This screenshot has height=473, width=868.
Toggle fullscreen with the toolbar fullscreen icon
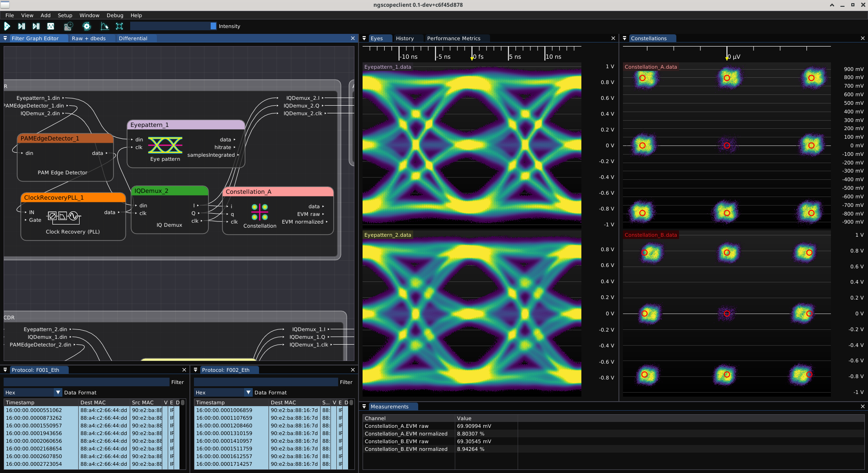coord(119,27)
